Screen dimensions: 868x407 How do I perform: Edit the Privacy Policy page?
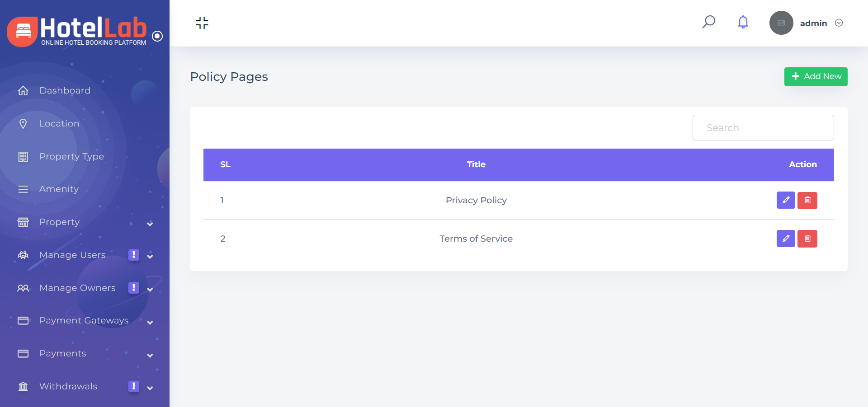point(785,200)
